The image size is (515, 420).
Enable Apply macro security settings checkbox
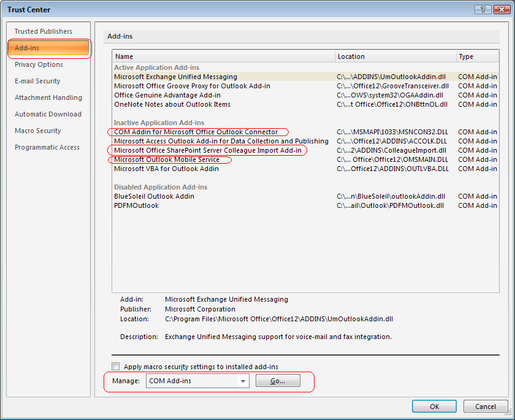pyautogui.click(x=116, y=367)
